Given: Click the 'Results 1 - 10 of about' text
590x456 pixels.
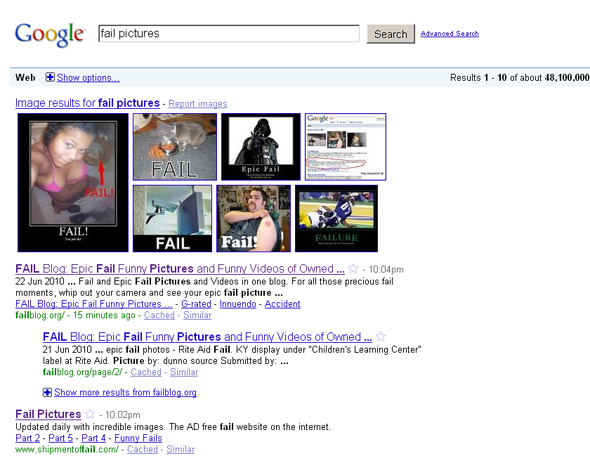Looking at the screenshot, I should 496,78.
